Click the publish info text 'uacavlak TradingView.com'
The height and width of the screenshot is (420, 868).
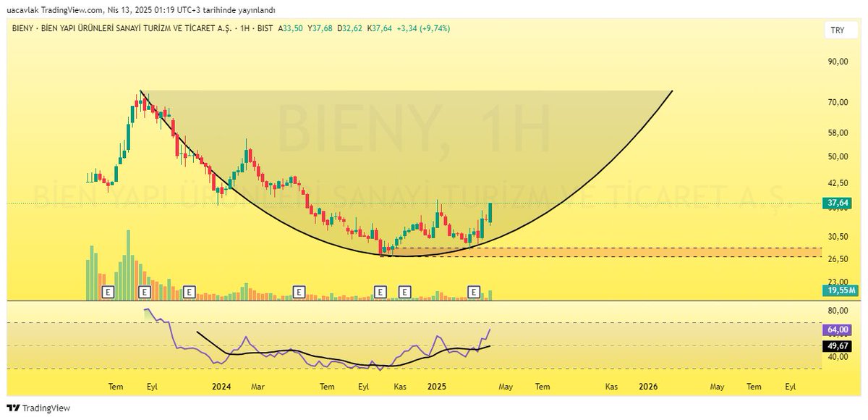point(57,9)
